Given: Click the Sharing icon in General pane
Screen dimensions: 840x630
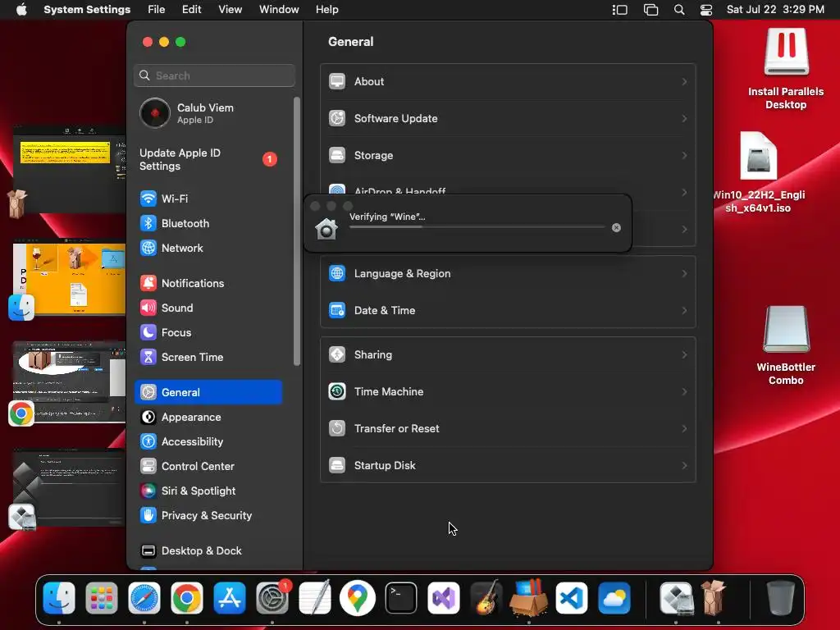Looking at the screenshot, I should [x=337, y=354].
